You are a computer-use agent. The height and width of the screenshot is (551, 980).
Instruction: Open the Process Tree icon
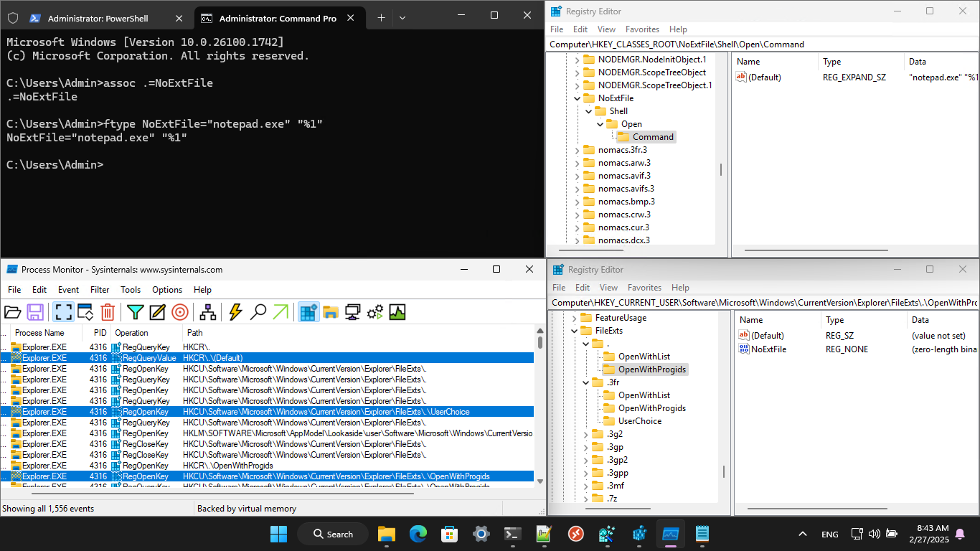point(208,312)
